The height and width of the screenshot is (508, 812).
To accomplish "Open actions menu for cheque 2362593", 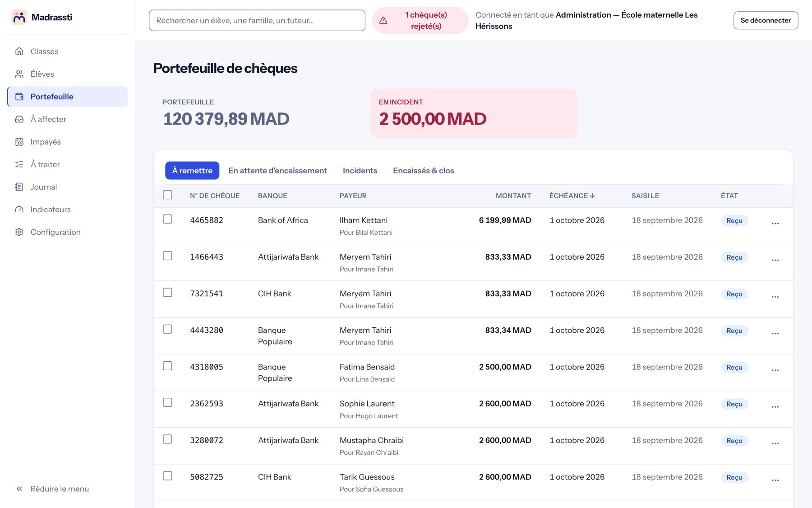I will click(x=775, y=407).
